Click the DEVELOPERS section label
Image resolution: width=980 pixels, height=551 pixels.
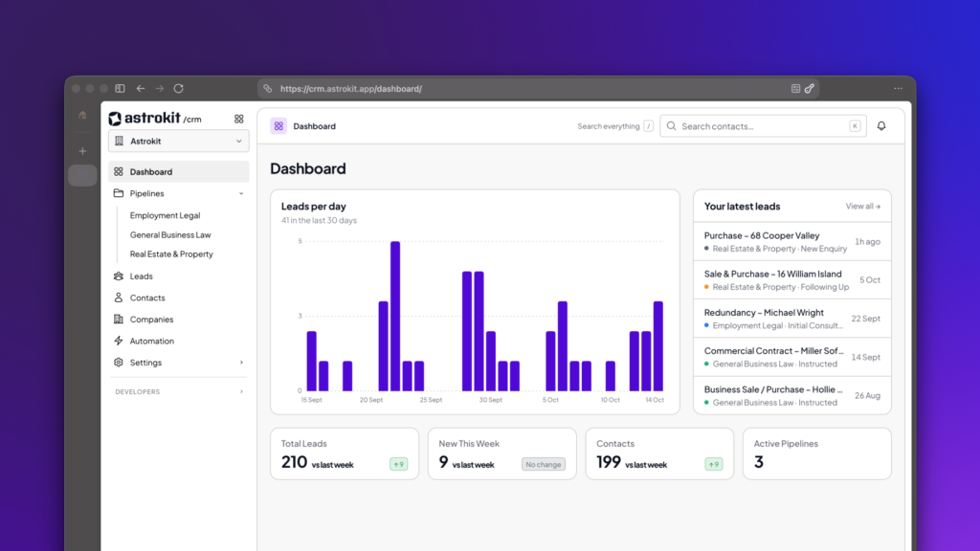tap(138, 391)
